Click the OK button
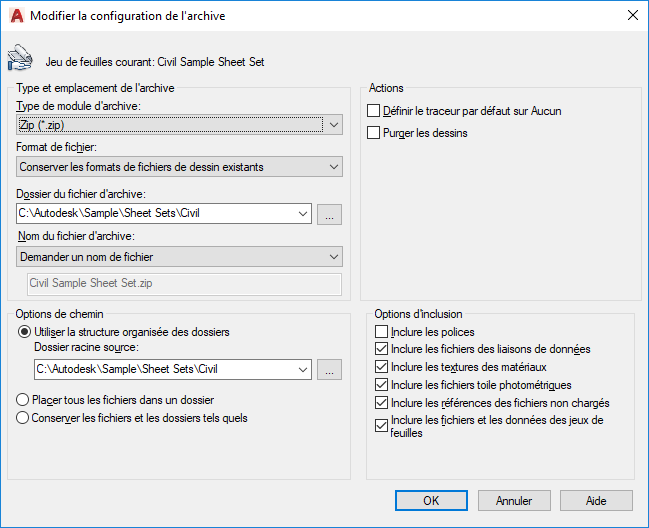Image resolution: width=649 pixels, height=528 pixels. click(x=431, y=500)
